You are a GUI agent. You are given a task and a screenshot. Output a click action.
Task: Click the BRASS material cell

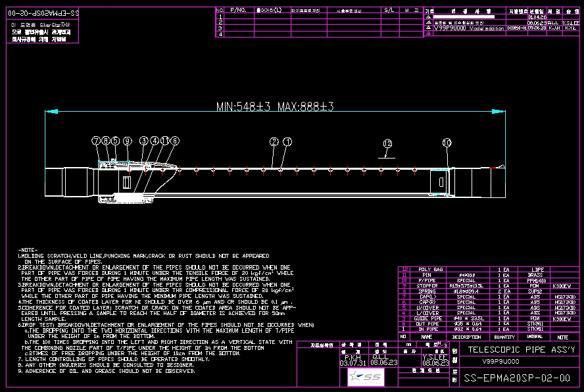[535, 275]
